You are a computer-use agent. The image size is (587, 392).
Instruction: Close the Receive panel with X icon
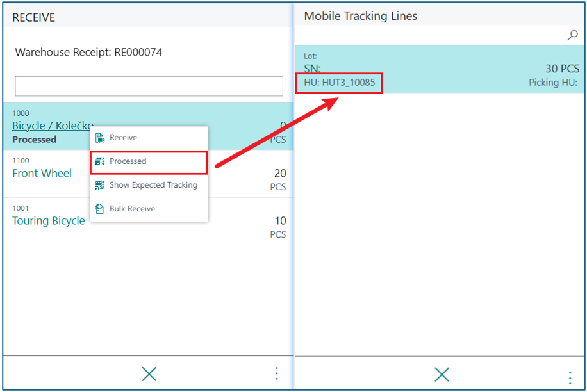(149, 373)
